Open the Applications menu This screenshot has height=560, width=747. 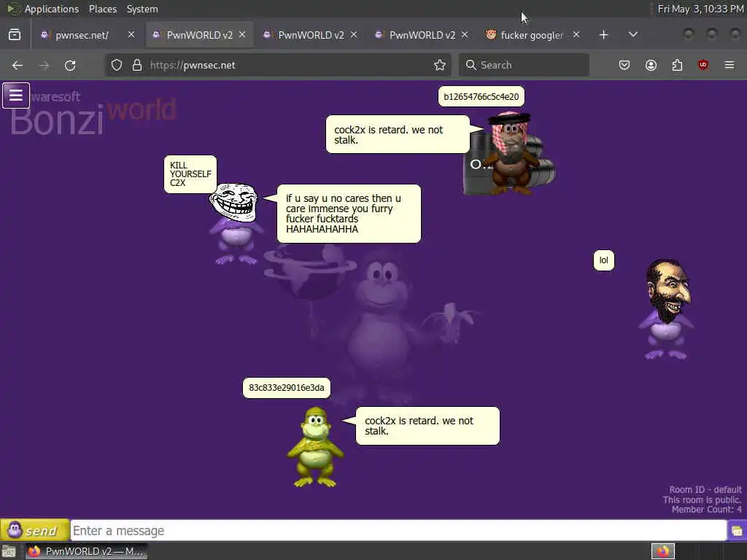[52, 9]
